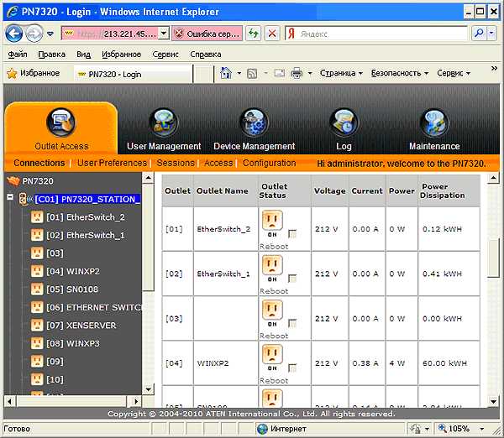504x438 pixels.
Task: Open the Maintenance section icon
Action: click(433, 123)
